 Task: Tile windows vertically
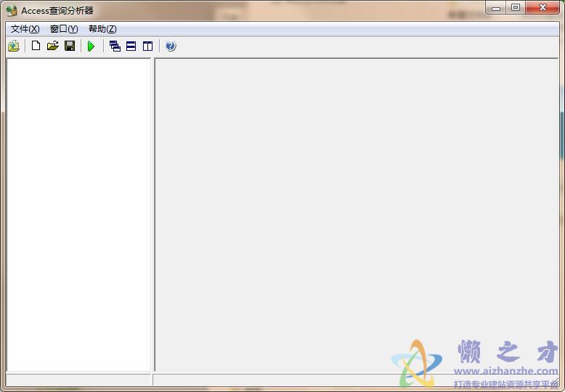[147, 46]
